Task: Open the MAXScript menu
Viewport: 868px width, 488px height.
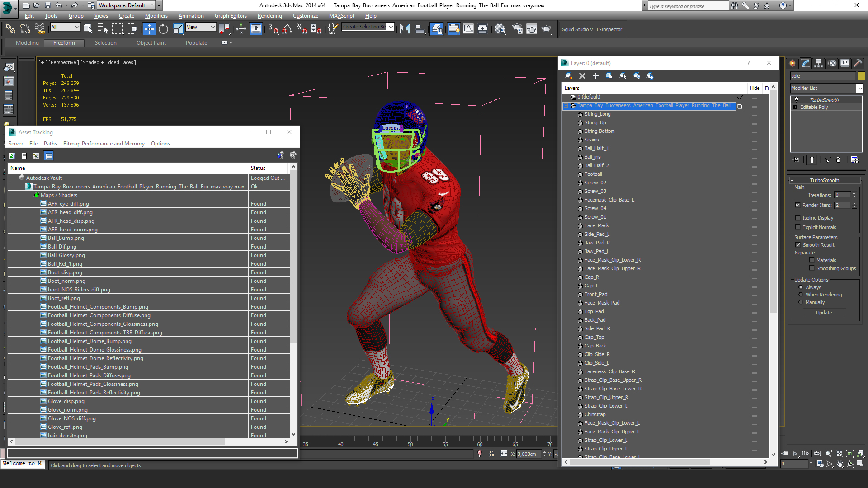Action: [342, 16]
